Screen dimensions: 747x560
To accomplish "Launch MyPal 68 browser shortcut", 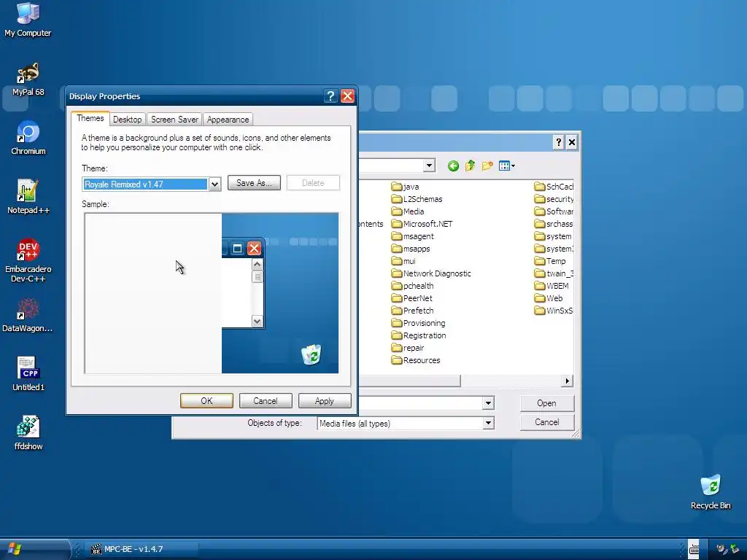I will coord(28,79).
